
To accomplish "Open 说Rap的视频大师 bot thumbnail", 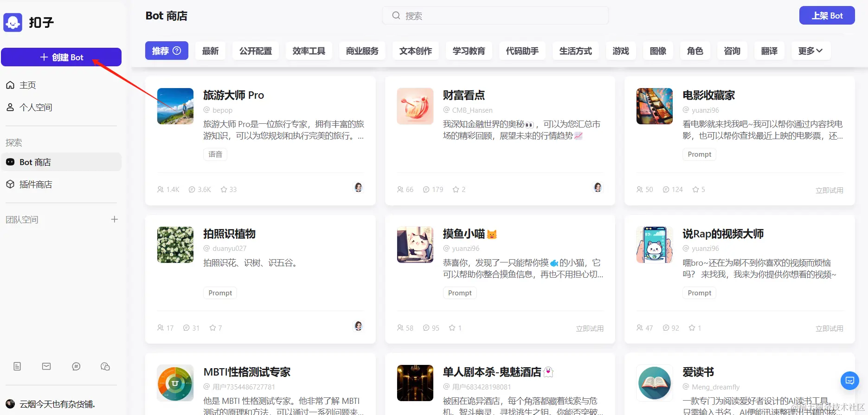I will [x=655, y=245].
